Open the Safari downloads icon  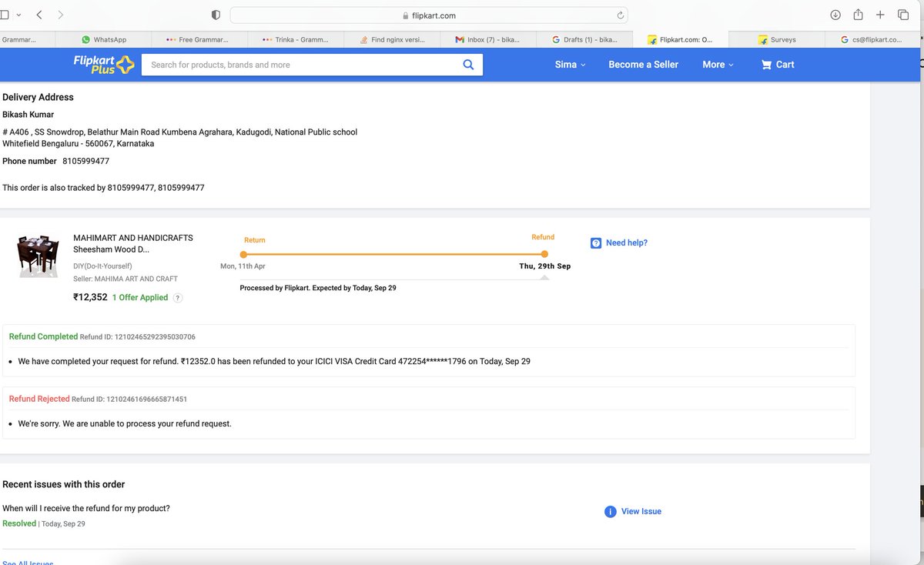tap(835, 15)
